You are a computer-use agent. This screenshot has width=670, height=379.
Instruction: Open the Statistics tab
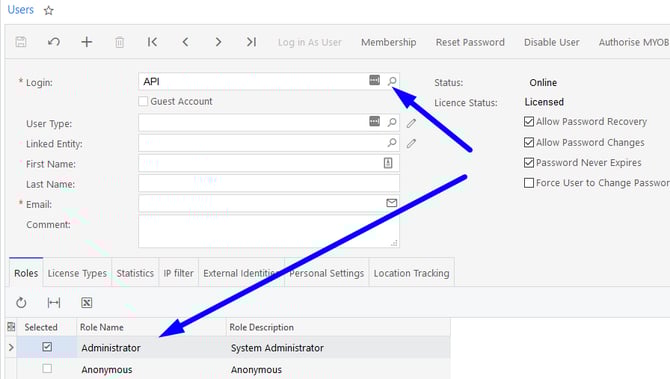135,273
